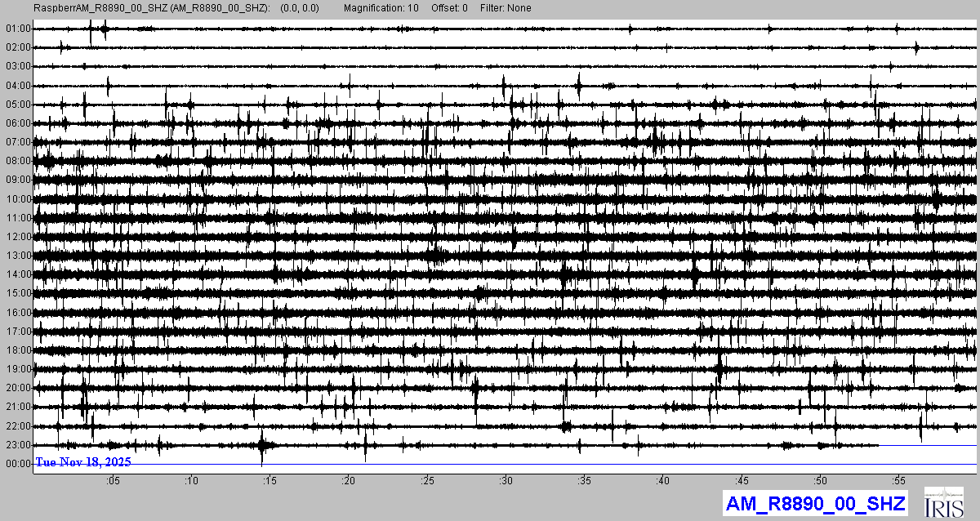Select the 10:00 hour row label
980x521 pixels.
click(17, 199)
